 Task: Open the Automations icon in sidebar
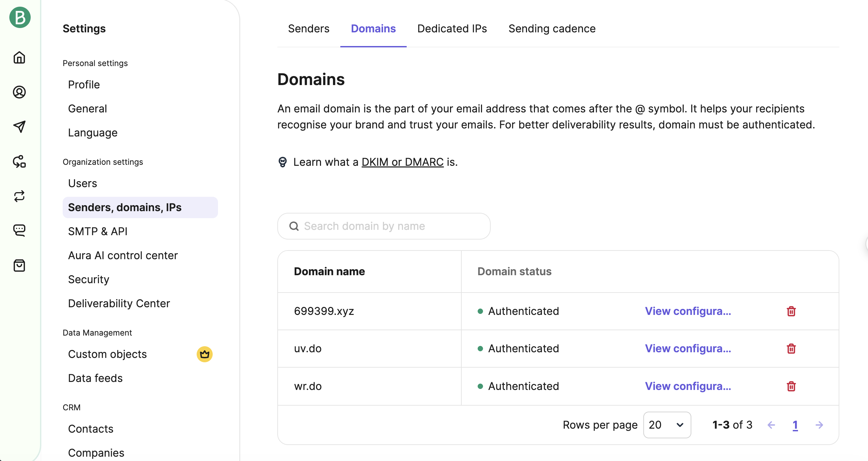coord(19,161)
